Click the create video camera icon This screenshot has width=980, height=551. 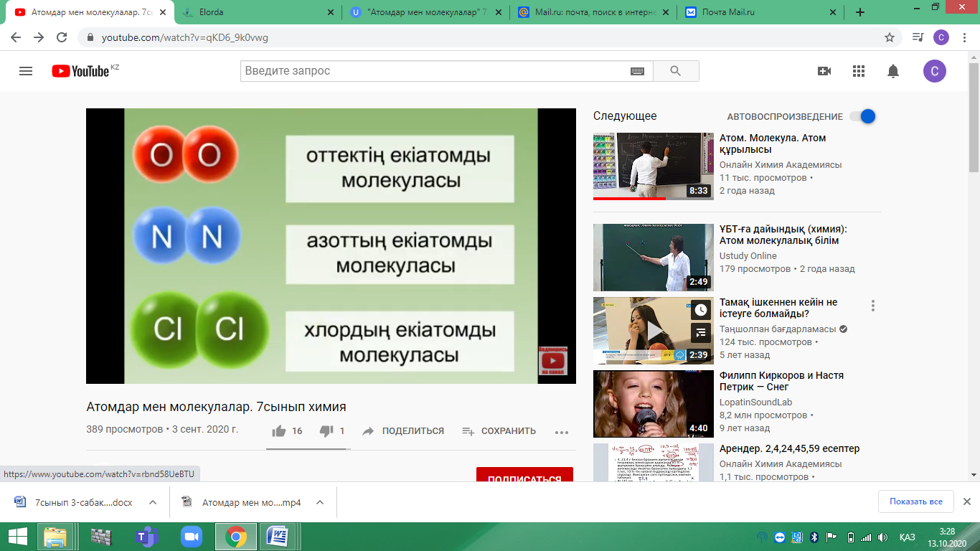pyautogui.click(x=824, y=71)
